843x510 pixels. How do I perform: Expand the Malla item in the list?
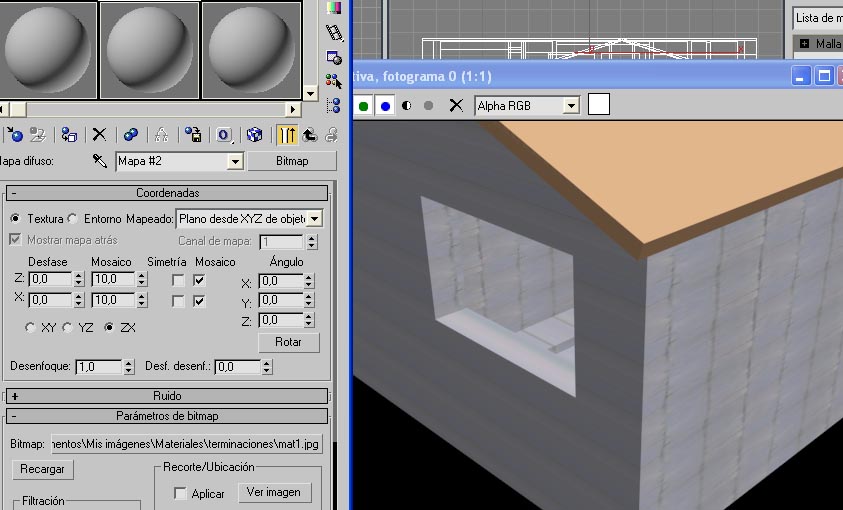click(x=805, y=44)
